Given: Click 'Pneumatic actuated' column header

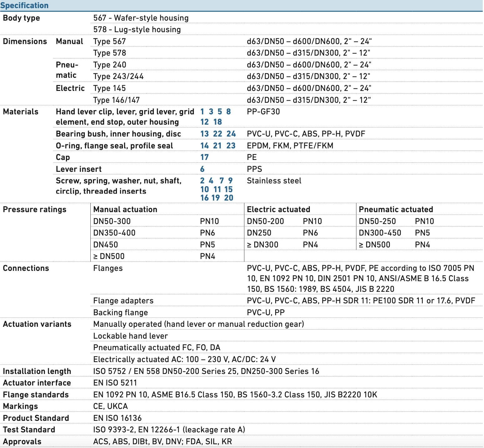Looking at the screenshot, I should tap(396, 209).
